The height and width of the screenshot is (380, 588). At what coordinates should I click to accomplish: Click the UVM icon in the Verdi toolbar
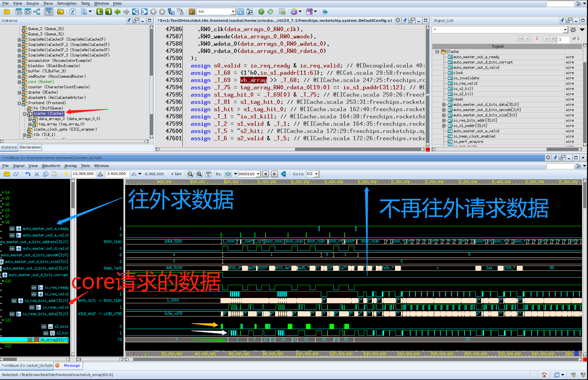294,12
